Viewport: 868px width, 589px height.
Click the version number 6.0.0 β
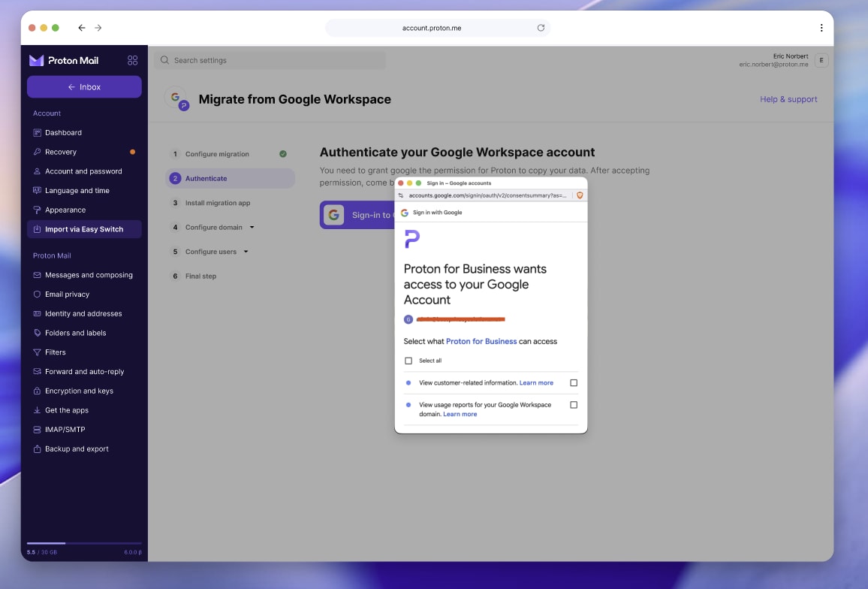[x=133, y=552]
